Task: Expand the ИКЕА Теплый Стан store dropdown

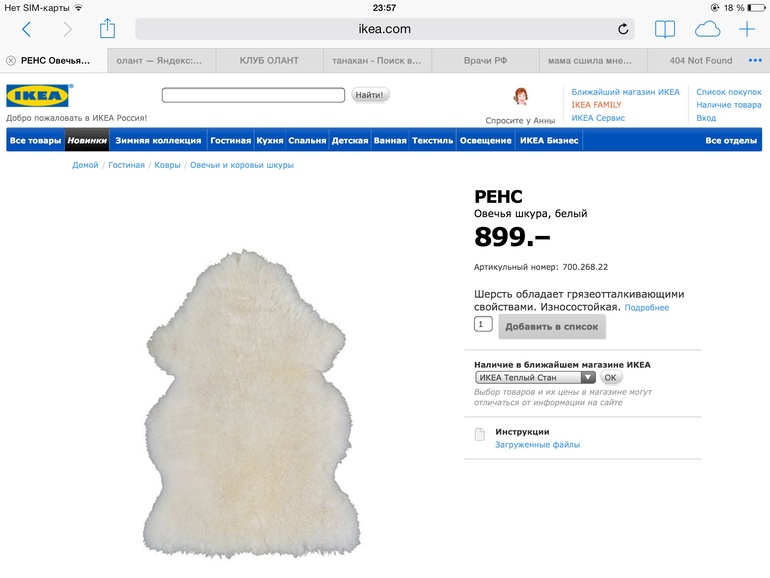Action: [535, 378]
